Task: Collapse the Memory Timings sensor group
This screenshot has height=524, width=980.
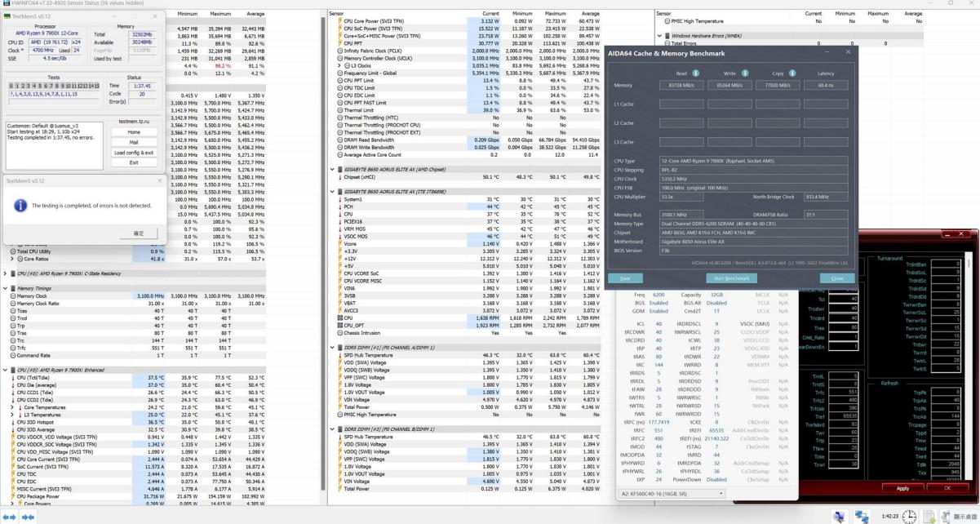Action: tap(6, 288)
